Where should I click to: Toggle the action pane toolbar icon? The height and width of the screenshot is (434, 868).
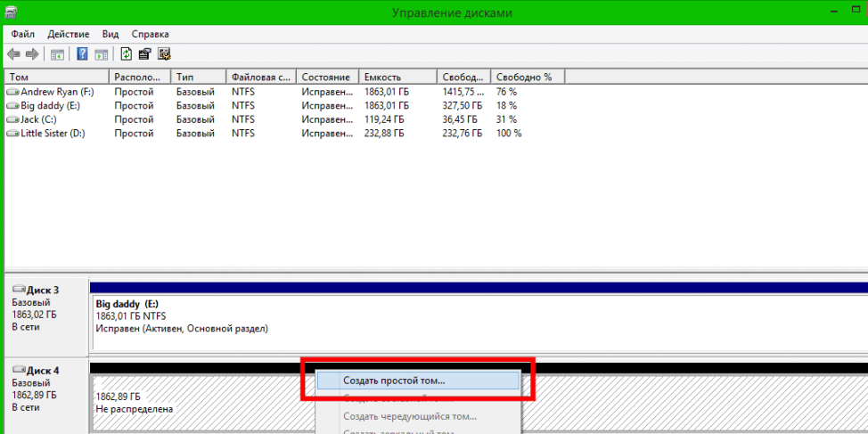100,54
